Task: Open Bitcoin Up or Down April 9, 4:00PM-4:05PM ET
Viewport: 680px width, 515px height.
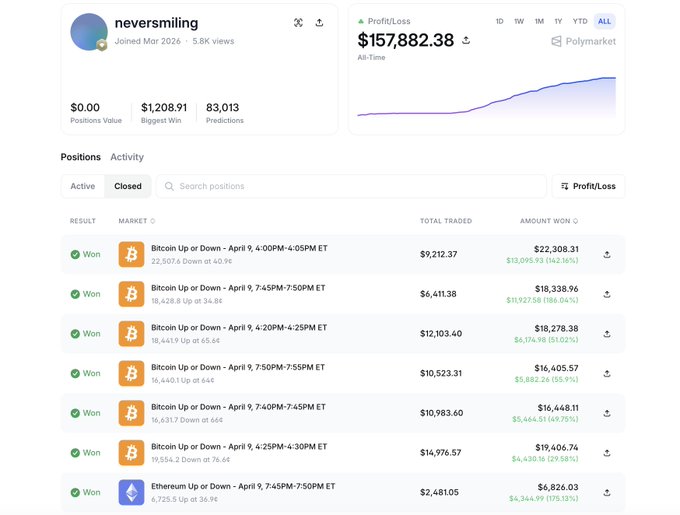Action: pos(239,248)
